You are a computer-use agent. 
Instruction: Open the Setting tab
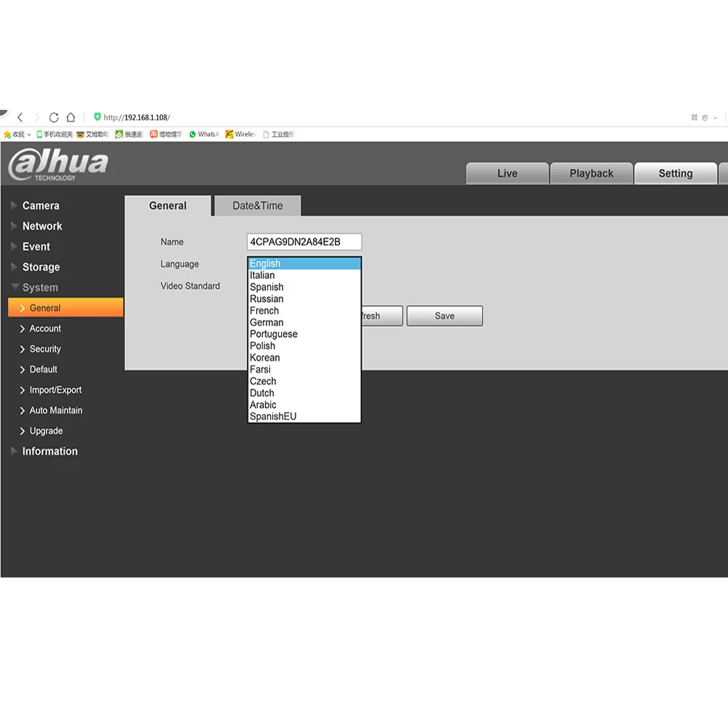676,174
